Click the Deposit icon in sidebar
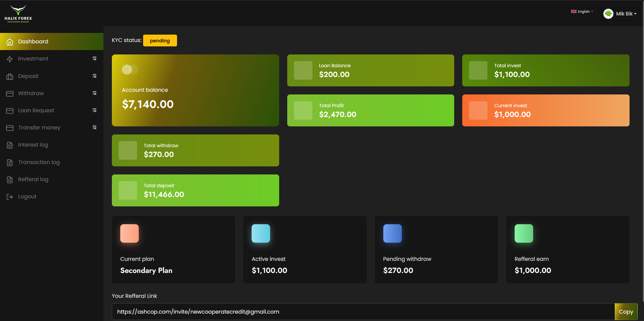The image size is (644, 321). pyautogui.click(x=10, y=76)
